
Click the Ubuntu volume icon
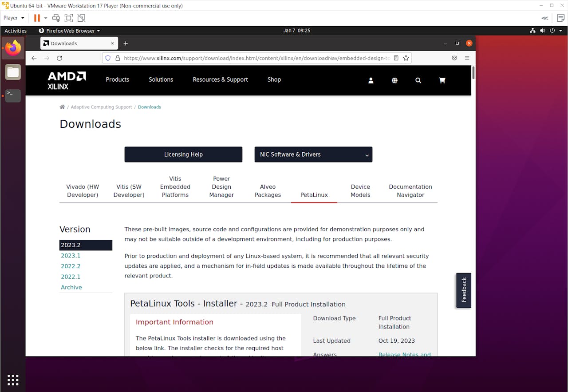(542, 31)
